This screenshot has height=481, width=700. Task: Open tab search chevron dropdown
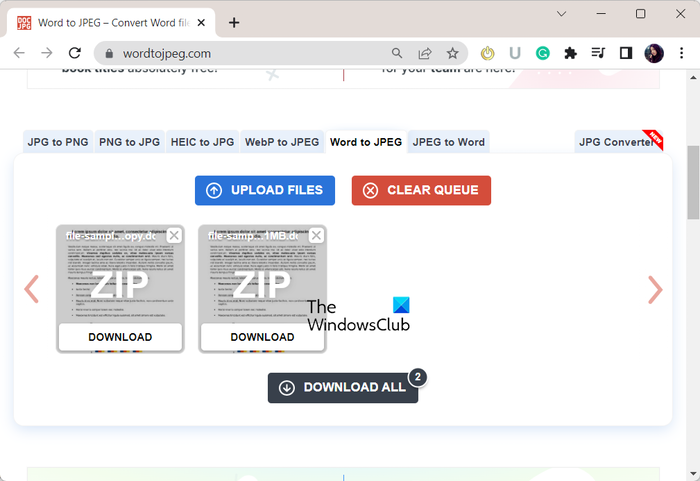click(562, 14)
